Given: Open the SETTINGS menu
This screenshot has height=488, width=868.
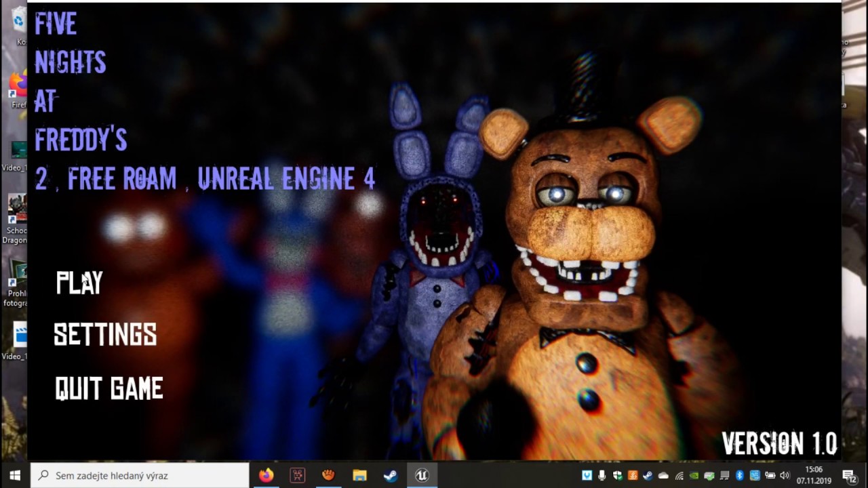Looking at the screenshot, I should (x=105, y=335).
